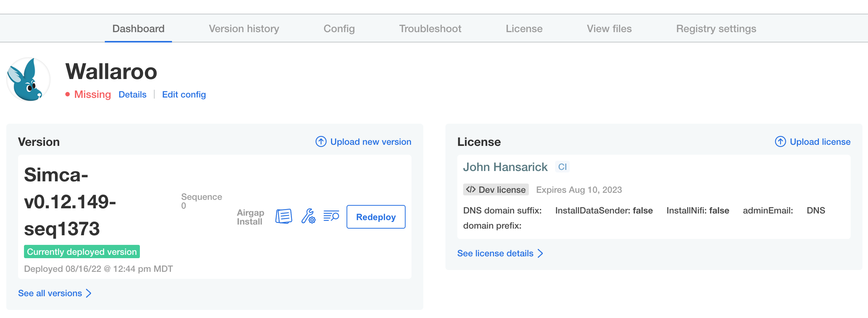Click the Upload new version arrow icon
This screenshot has height=318, width=868.
(321, 142)
